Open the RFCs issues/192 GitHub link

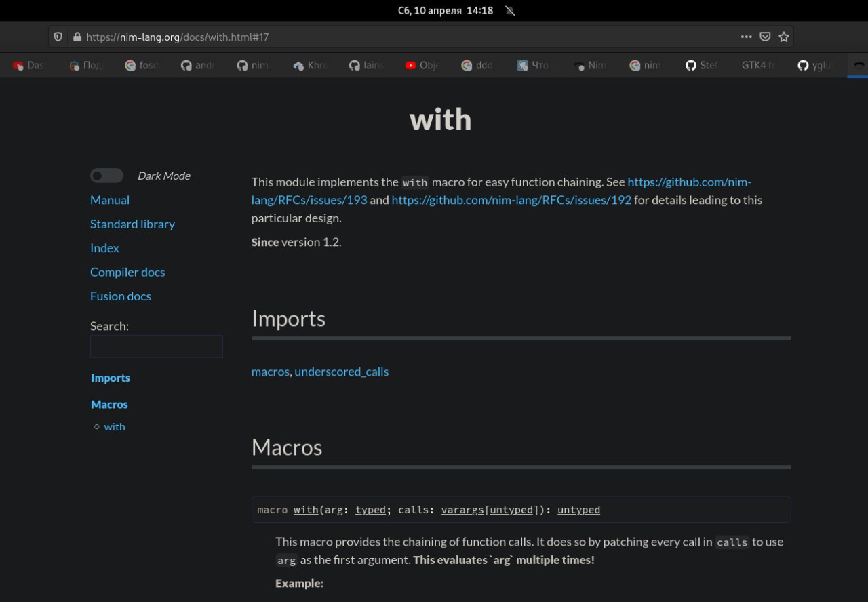pos(511,200)
